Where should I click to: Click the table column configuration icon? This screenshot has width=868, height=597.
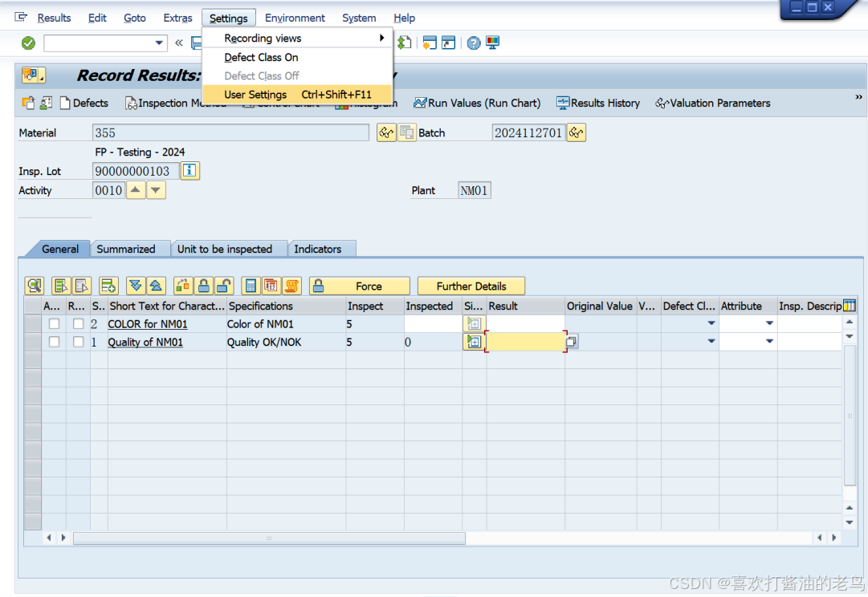850,306
